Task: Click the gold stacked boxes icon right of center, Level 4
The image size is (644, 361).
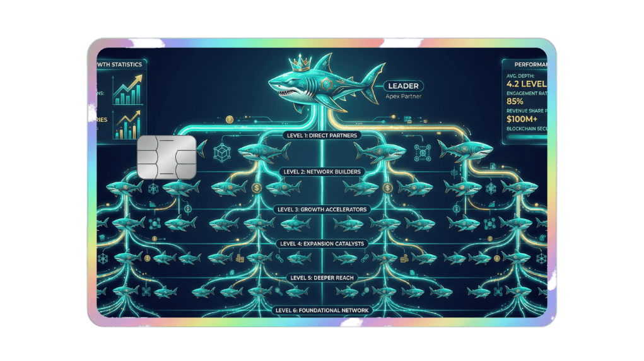Action: click(404, 258)
